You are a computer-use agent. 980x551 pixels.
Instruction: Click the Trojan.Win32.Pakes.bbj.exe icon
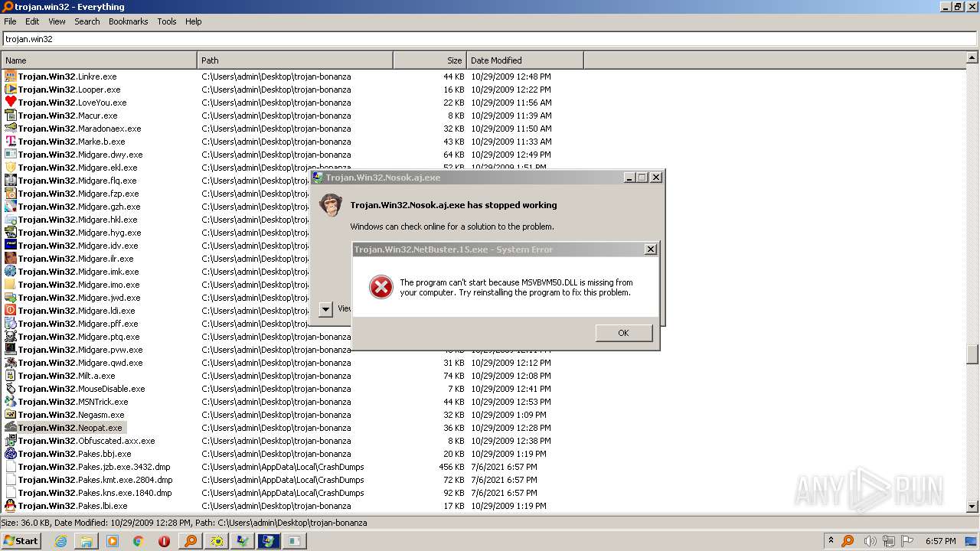pos(11,454)
